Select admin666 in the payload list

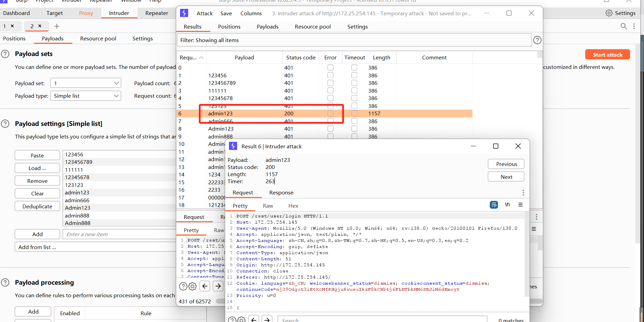(x=120, y=200)
